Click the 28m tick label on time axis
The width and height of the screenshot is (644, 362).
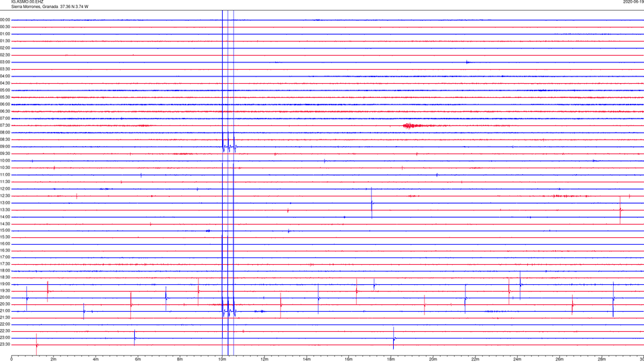(x=602, y=359)
